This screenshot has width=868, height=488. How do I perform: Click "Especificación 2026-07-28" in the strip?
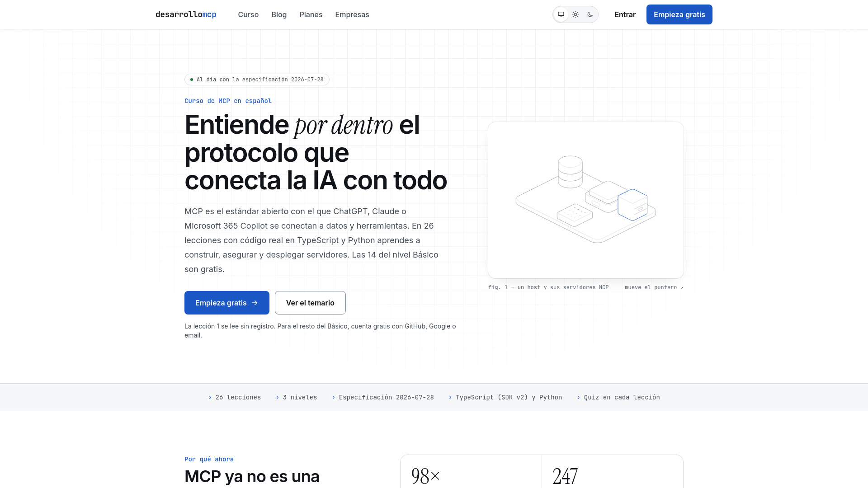[383, 397]
